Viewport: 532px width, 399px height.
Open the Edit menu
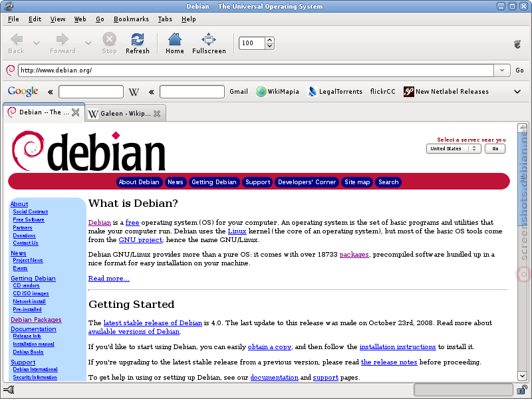35,19
